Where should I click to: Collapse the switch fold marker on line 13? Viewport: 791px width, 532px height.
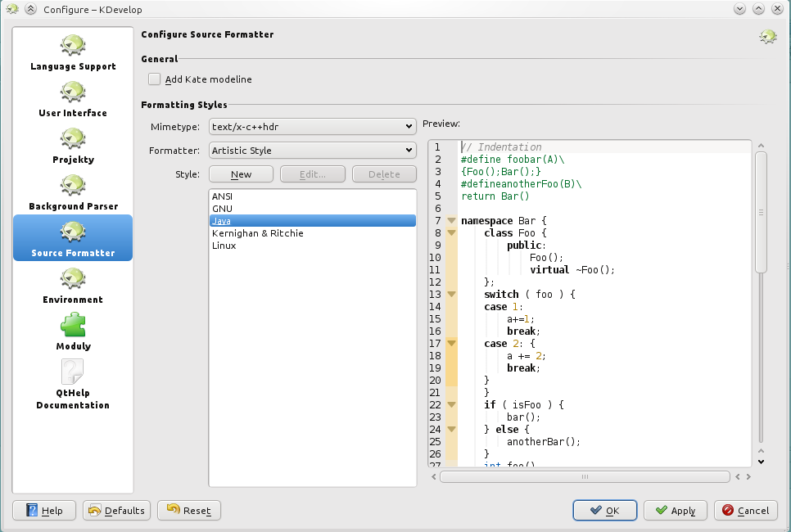[x=451, y=294]
